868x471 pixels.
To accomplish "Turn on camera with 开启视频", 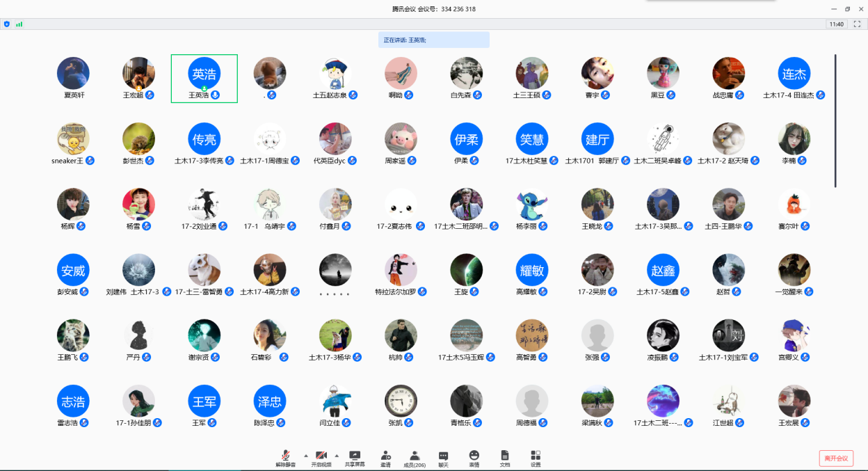I will pyautogui.click(x=321, y=456).
